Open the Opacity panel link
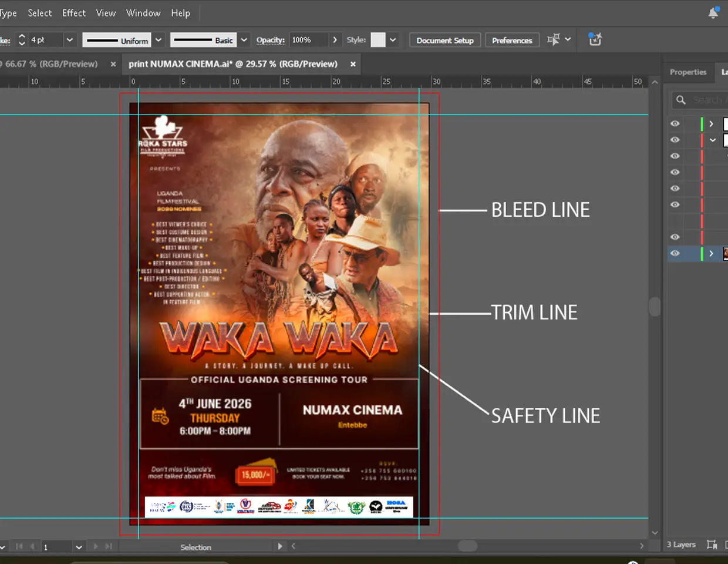Screen dimensions: 728x564 [x=271, y=40]
